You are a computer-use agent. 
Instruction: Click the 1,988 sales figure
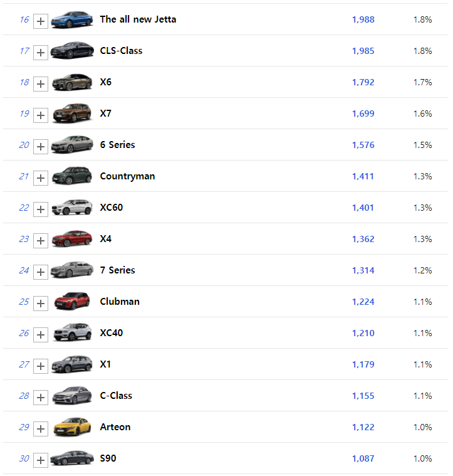coord(363,19)
